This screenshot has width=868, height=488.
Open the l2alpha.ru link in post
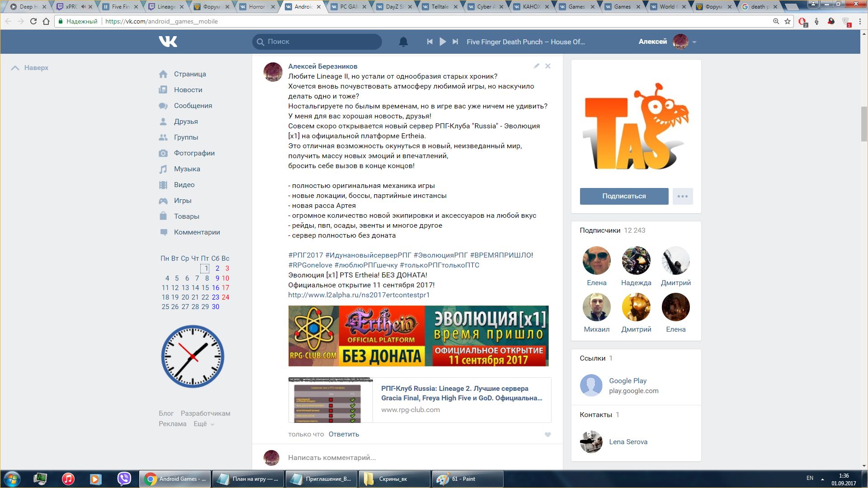click(359, 295)
